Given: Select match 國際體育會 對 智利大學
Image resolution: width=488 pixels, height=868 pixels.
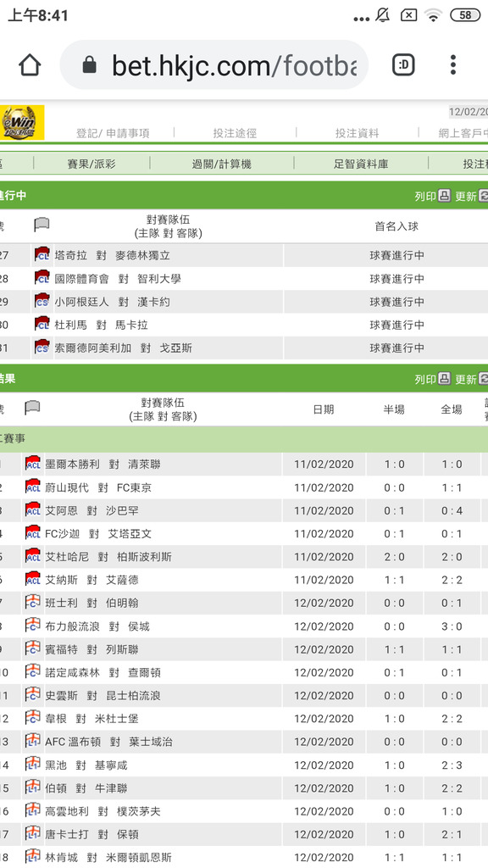Looking at the screenshot, I should [118, 278].
